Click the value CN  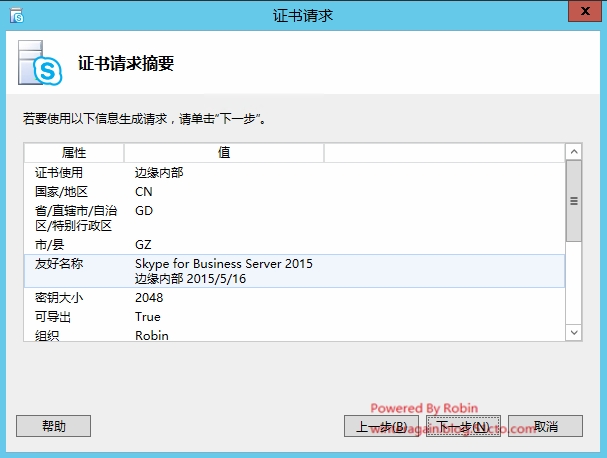[x=144, y=192]
